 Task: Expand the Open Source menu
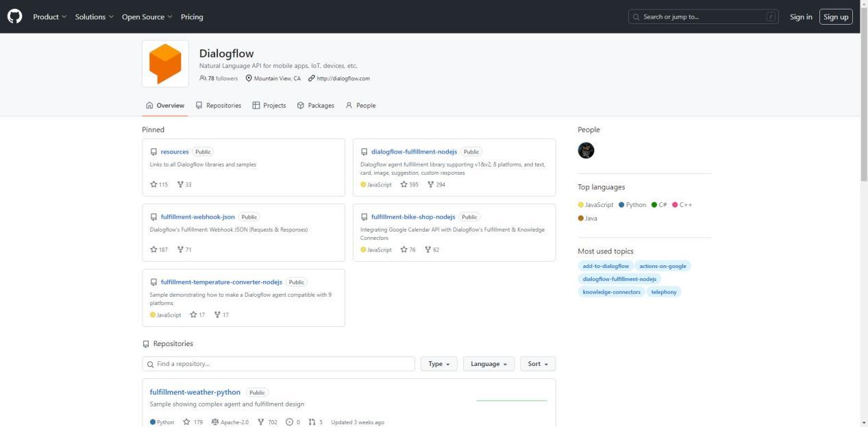coord(147,16)
